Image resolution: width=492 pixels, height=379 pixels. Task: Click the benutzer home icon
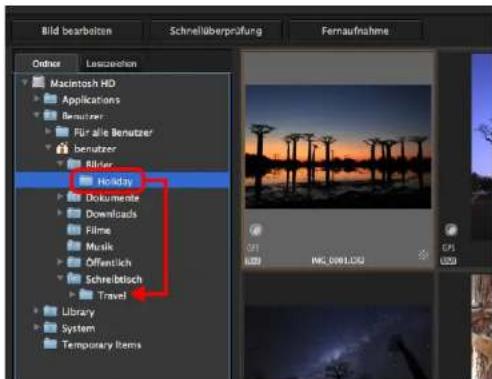pos(62,148)
